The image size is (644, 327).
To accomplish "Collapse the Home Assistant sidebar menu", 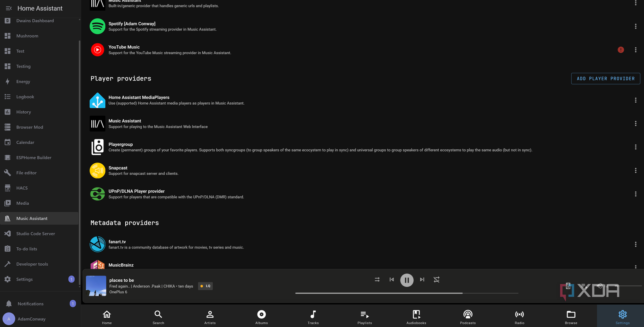I will [x=9, y=8].
